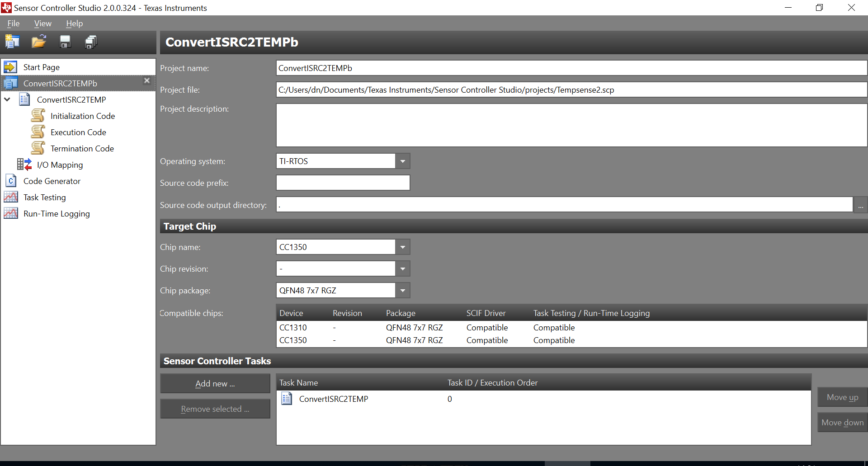Click the SCIF Driver column header
The width and height of the screenshot is (868, 466).
(x=486, y=313)
